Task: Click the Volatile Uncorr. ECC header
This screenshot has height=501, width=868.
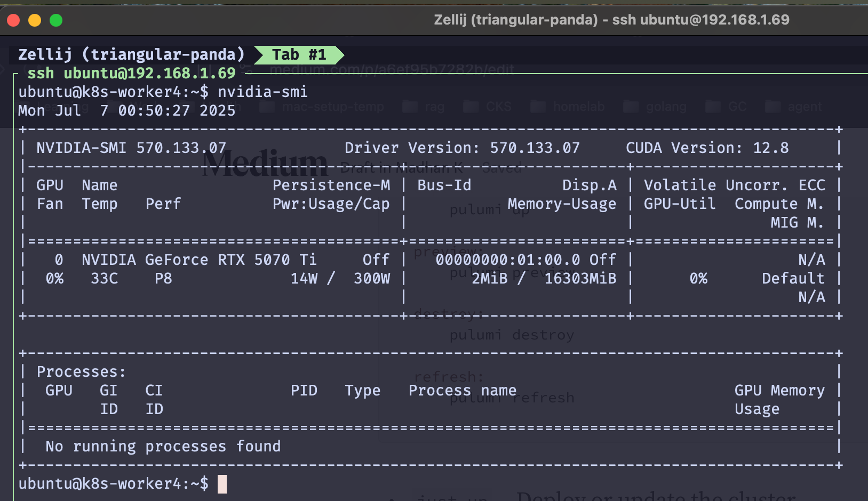Action: click(x=735, y=185)
